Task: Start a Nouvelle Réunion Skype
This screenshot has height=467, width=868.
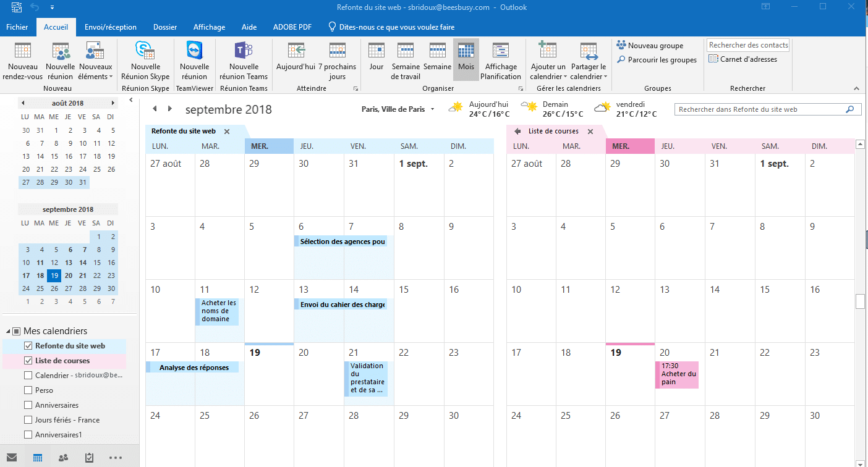Action: 145,61
